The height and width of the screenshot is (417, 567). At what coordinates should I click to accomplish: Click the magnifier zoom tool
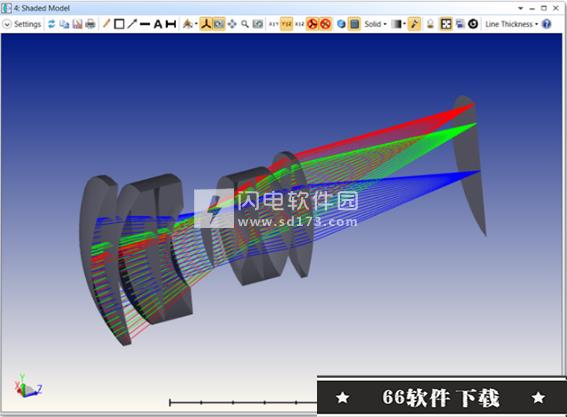pyautogui.click(x=245, y=24)
